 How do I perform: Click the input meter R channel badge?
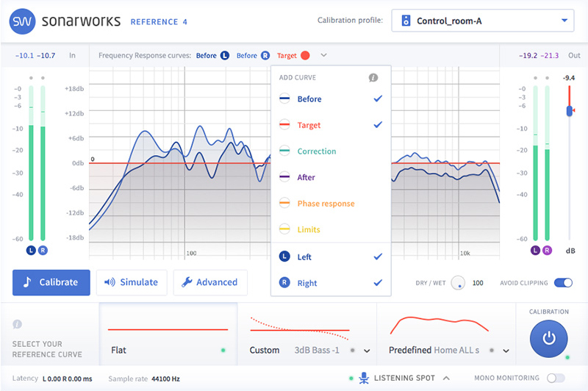pyautogui.click(x=43, y=250)
